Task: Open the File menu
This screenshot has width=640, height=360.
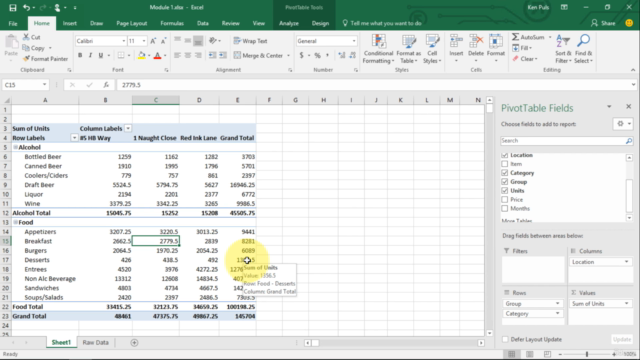Action: pos(13,23)
